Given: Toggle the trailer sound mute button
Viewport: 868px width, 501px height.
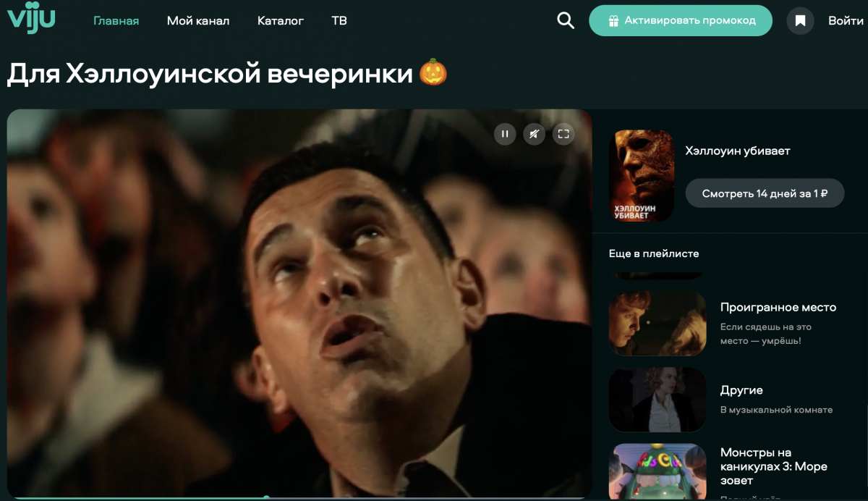Looking at the screenshot, I should (534, 134).
